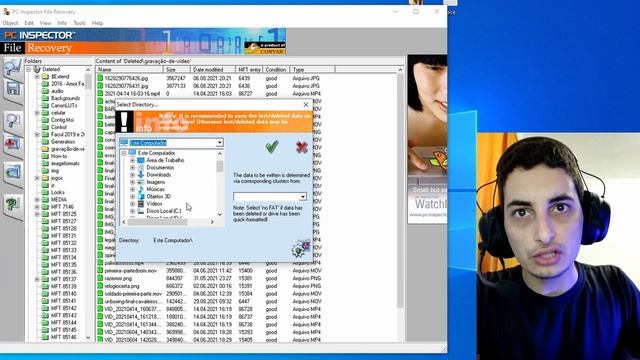Open the clusters source dropdown

(303, 197)
